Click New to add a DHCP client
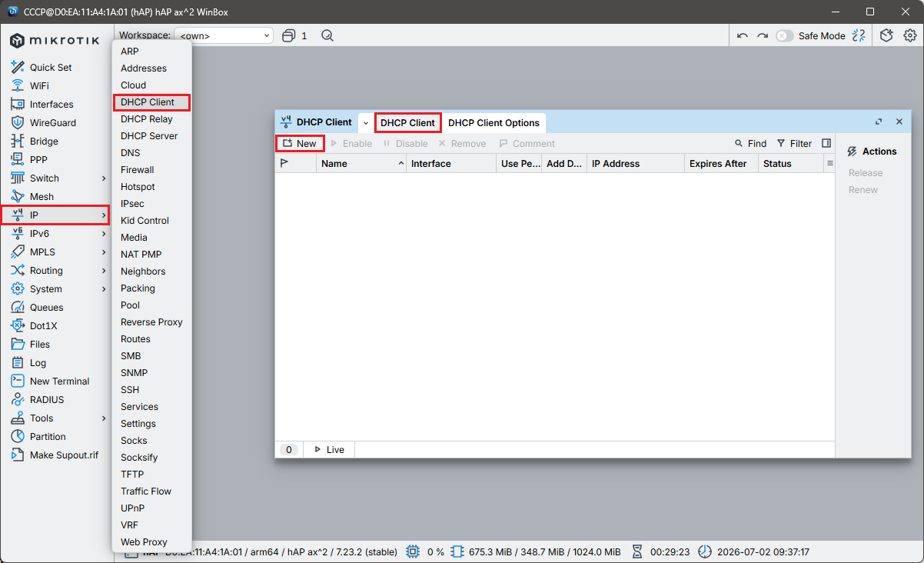The width and height of the screenshot is (924, 563). click(300, 143)
